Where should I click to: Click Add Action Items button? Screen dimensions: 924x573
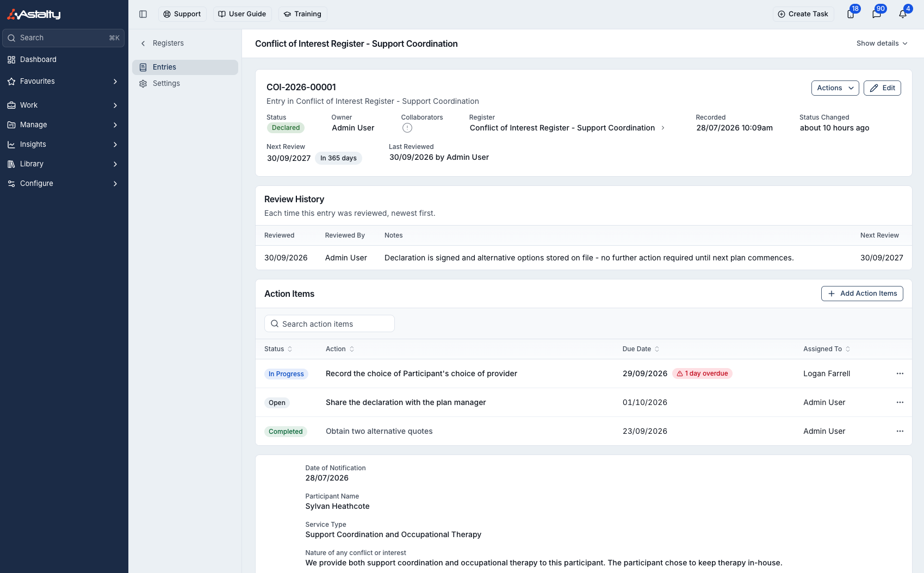pos(862,294)
